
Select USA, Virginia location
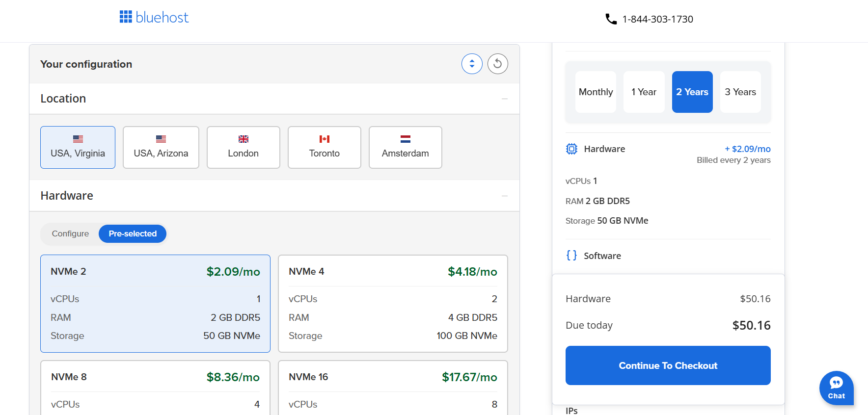[78, 147]
